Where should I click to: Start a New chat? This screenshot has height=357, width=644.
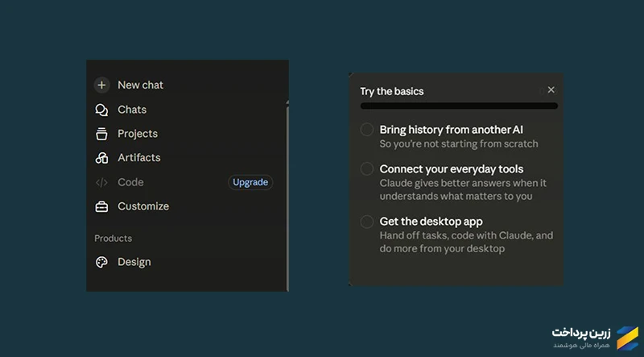pos(140,85)
